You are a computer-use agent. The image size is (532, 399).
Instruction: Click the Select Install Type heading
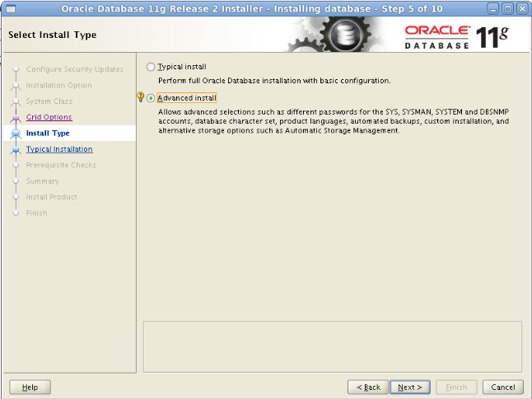pyautogui.click(x=52, y=35)
